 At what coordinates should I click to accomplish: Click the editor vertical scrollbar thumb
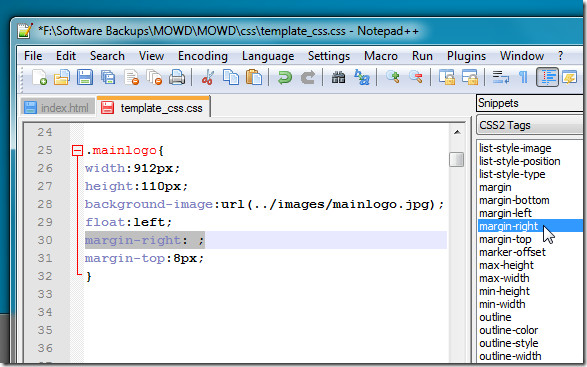[x=457, y=160]
